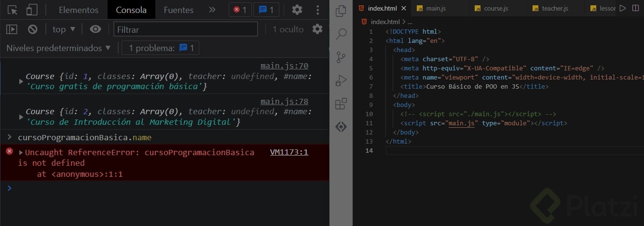This screenshot has height=226, width=644.
Task: Activate the inspect element picker icon
Action: [x=13, y=10]
